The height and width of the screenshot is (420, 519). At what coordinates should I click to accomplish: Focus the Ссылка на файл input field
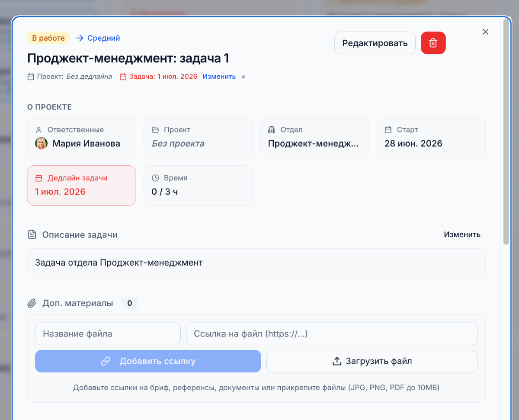332,334
